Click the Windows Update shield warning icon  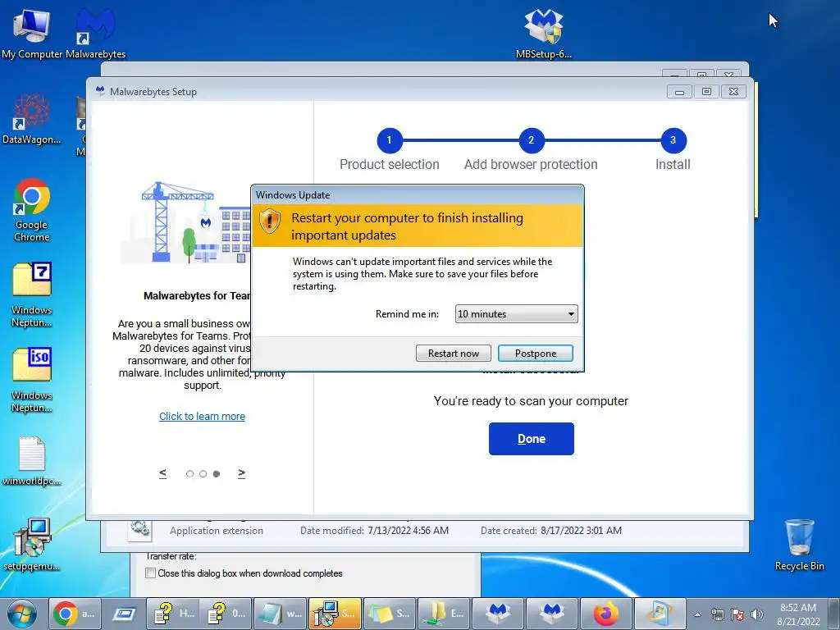click(x=269, y=221)
